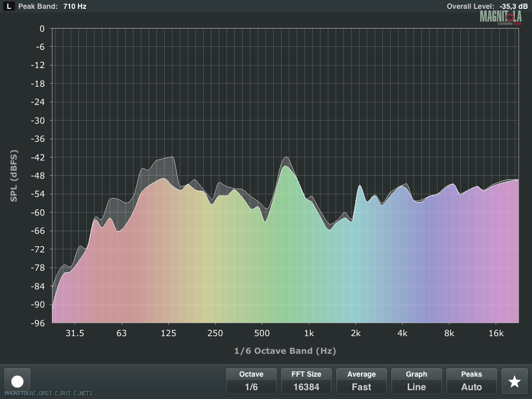
Task: Click the SPL (dBFS) axis label
Action: [14, 176]
